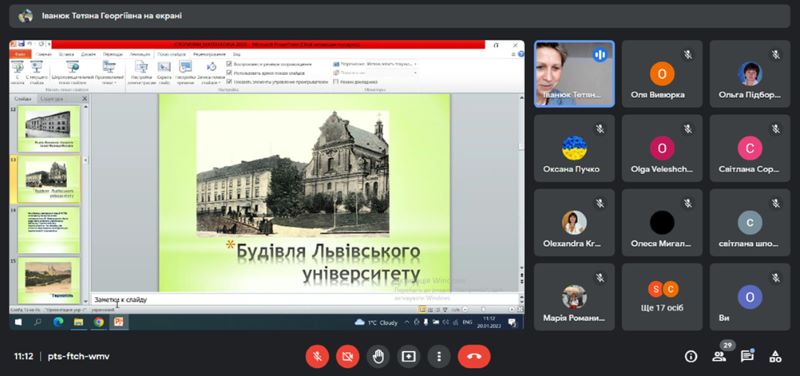Click into 'Заметки к слайду' notes field
Screen dimensions: 800x376
click(305, 299)
